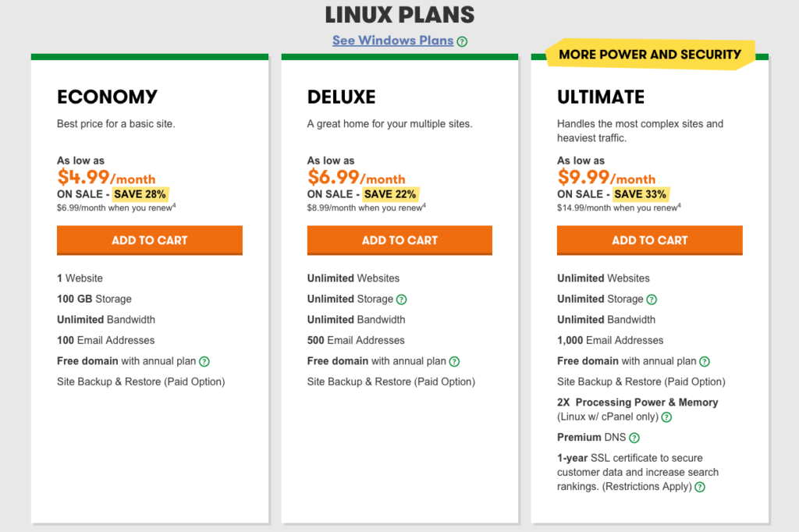Add the Deluxe plan to cart
The width and height of the screenshot is (799, 532).
(399, 240)
